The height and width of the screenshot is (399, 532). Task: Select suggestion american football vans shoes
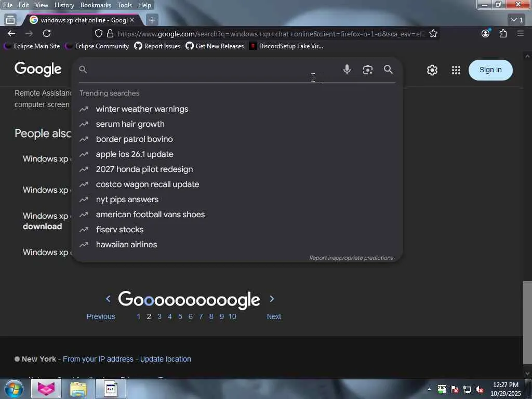(x=237, y=215)
